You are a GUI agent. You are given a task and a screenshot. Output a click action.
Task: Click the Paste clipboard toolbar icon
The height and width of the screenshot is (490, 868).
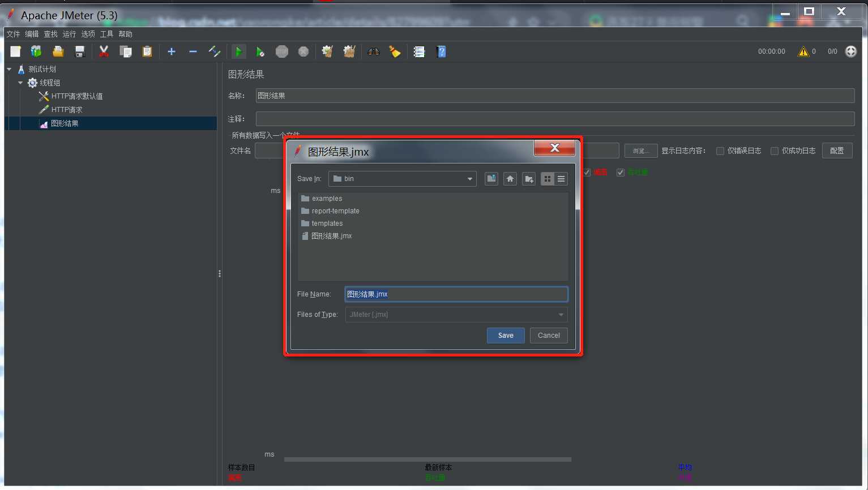click(x=147, y=51)
